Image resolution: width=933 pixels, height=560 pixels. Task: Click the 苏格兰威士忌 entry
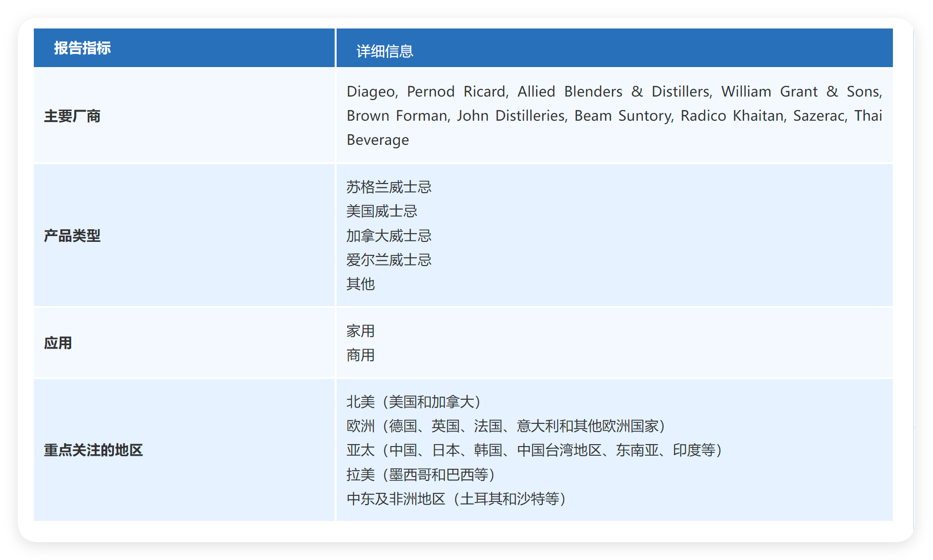pos(389,187)
